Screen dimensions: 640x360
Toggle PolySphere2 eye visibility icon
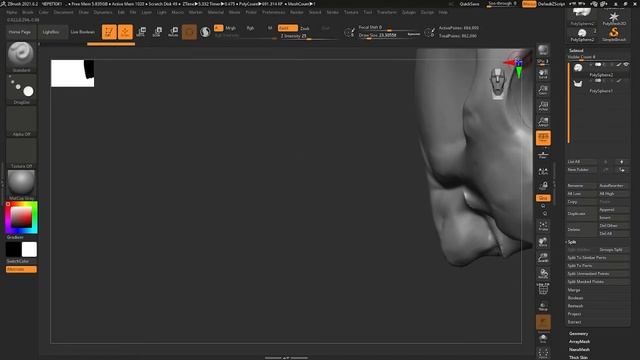[x=626, y=64]
